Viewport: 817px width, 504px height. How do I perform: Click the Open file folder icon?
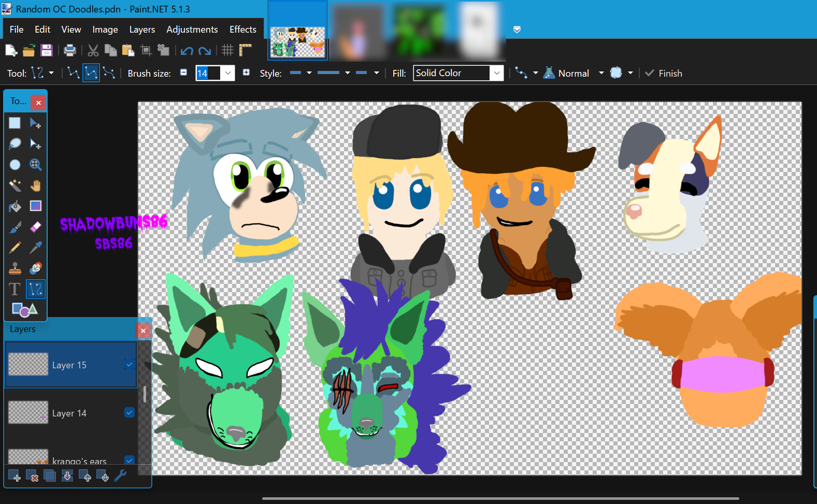point(28,50)
